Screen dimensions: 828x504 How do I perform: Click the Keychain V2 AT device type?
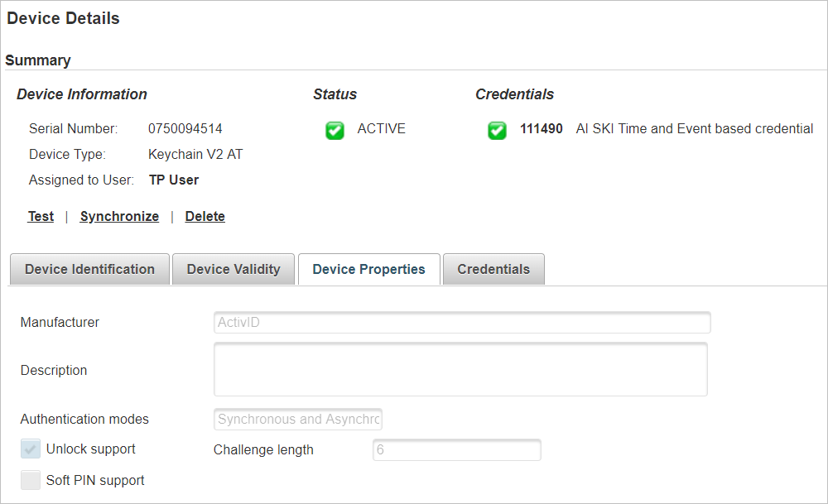click(195, 154)
